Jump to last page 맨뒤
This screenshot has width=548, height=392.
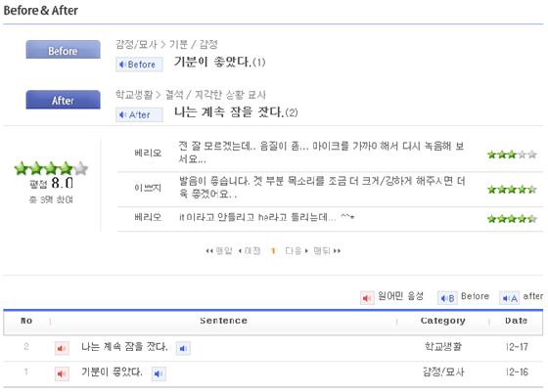tap(327, 250)
